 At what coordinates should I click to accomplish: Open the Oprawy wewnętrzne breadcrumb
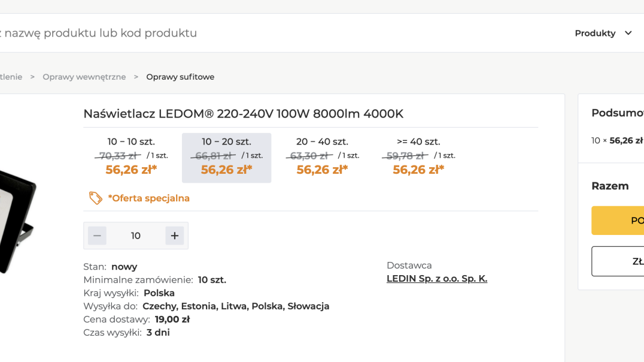coord(84,77)
